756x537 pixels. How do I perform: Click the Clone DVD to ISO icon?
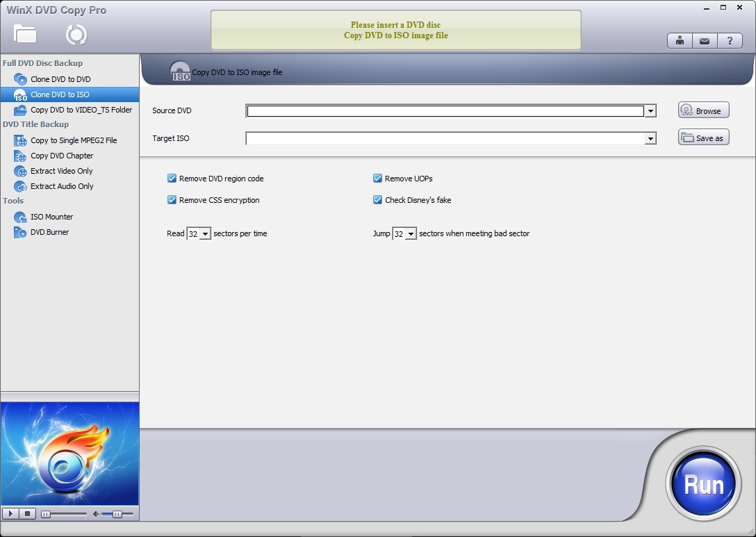click(x=20, y=95)
